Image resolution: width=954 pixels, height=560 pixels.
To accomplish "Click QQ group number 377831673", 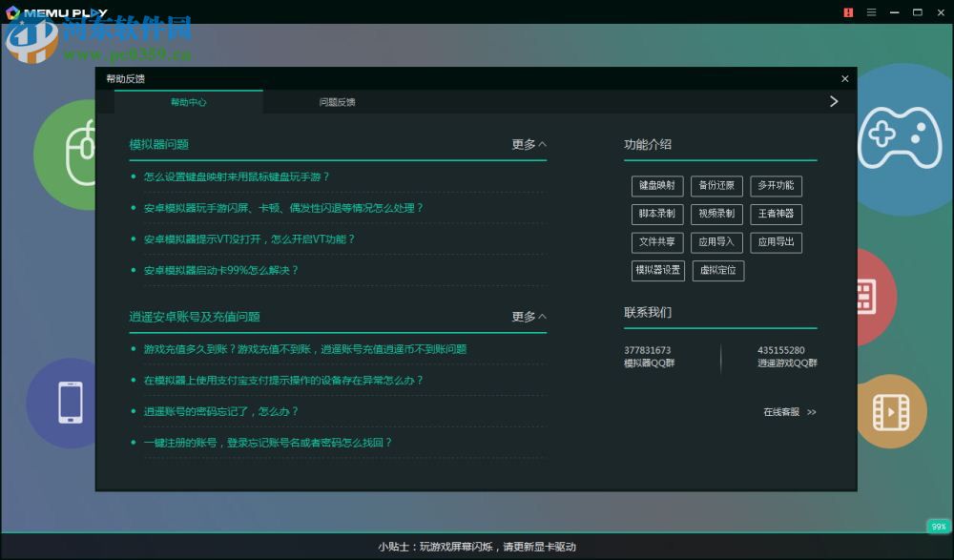I will coord(649,350).
